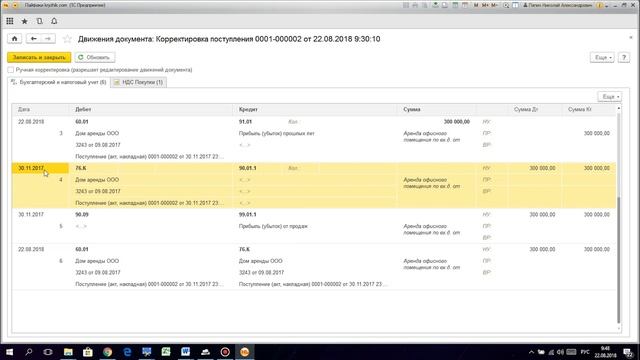
Task: Click the M- button in title bar
Action: pyautogui.click(x=494, y=5)
